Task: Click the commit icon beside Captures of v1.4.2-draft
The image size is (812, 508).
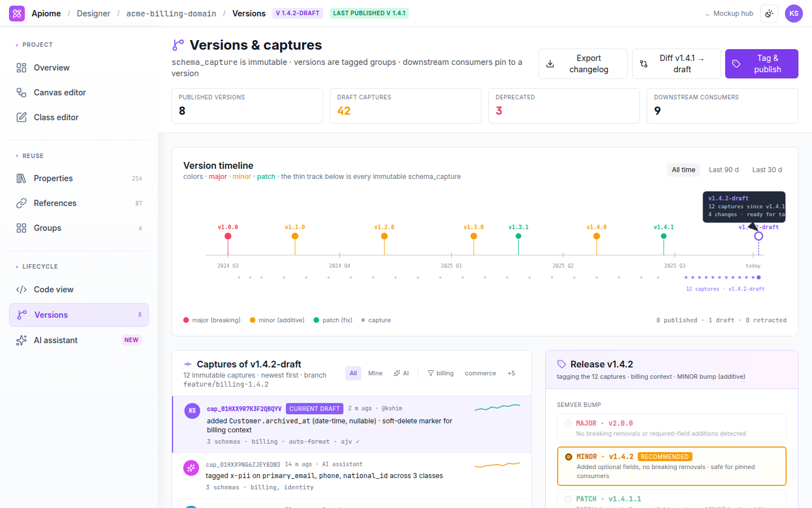Action: point(188,364)
